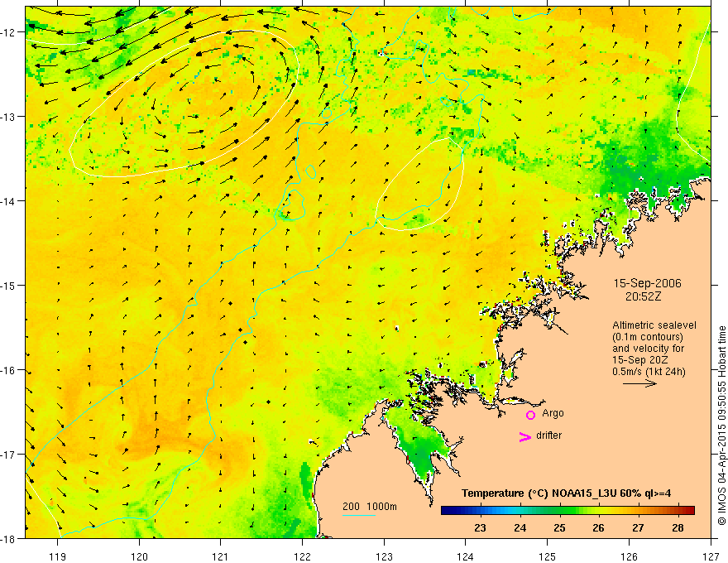Viewport: 728px width, 563px height.
Task: Click the 'Altimetric sealevel' caption line
Action: [x=654, y=325]
